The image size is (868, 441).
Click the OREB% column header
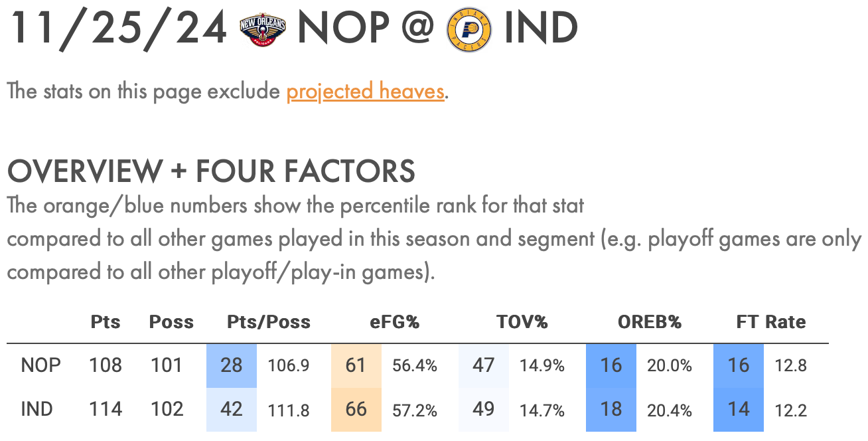(649, 323)
